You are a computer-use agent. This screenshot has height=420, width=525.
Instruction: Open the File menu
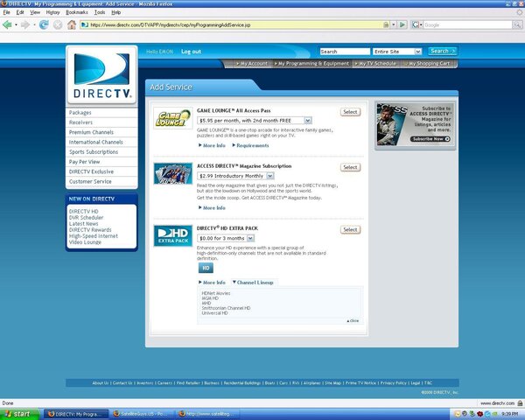(6, 12)
